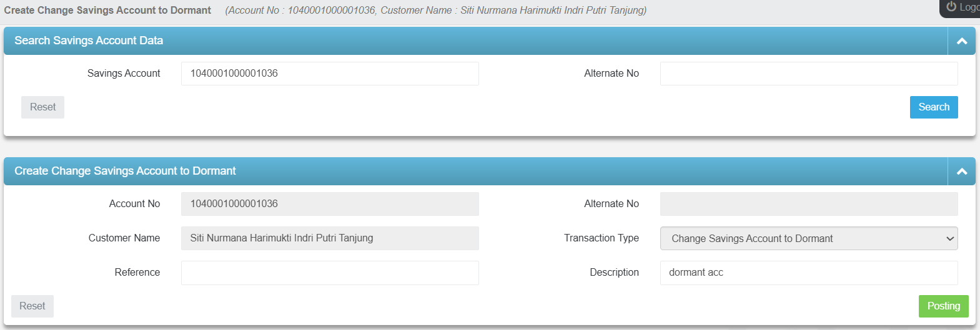Click the 'Search Savings Account Data' panel title
980x330 pixels.
[89, 41]
